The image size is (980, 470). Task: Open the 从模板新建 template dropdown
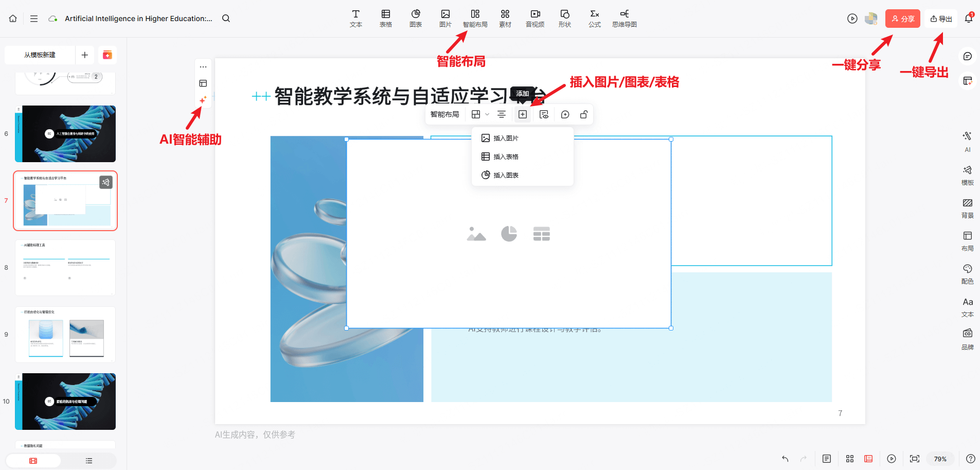coord(40,55)
